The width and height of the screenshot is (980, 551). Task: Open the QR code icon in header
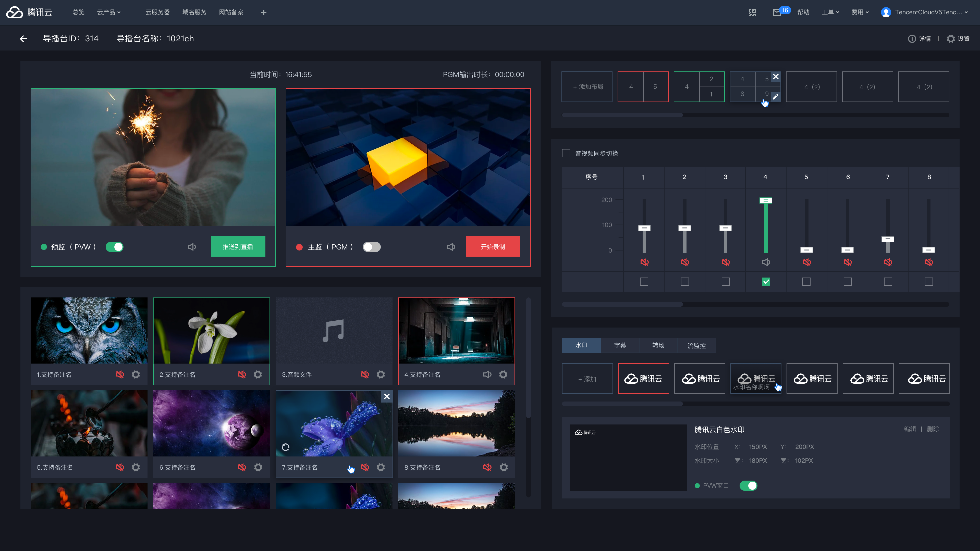tap(752, 12)
